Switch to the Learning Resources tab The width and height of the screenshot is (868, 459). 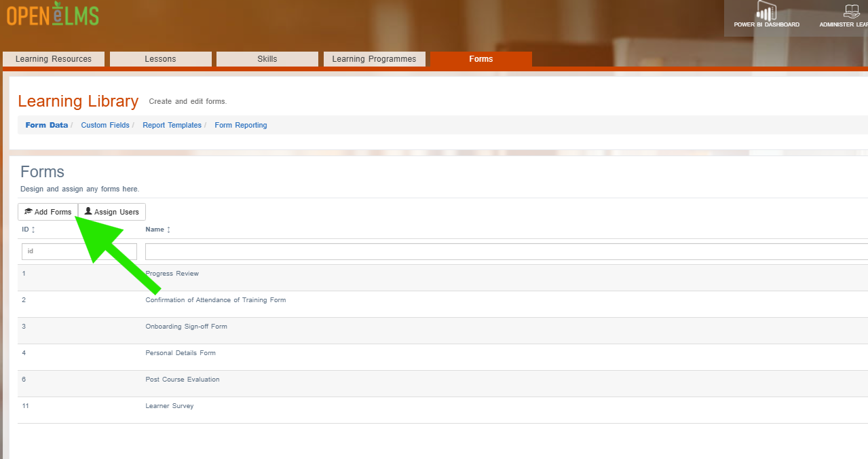54,59
